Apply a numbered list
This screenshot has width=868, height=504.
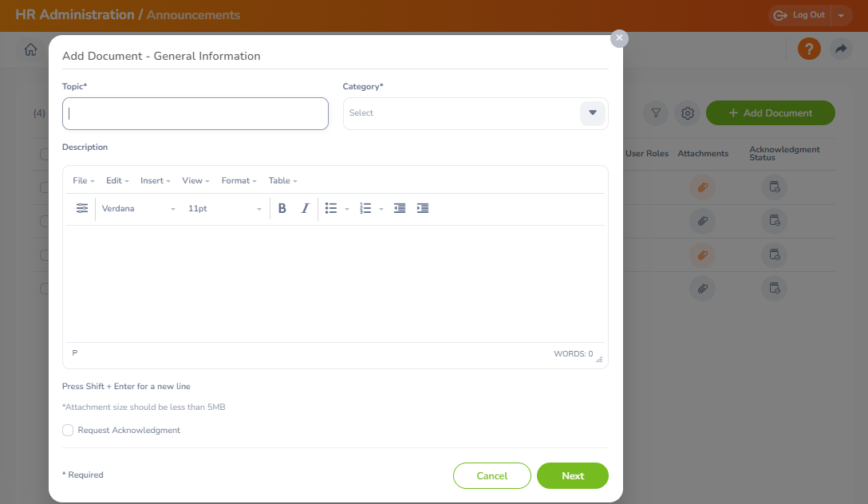click(366, 208)
